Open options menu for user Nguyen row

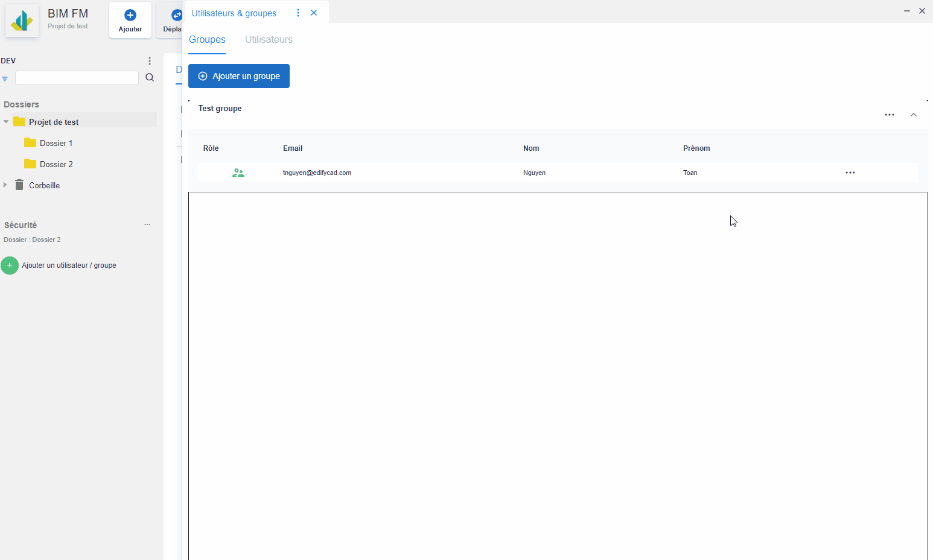[850, 173]
